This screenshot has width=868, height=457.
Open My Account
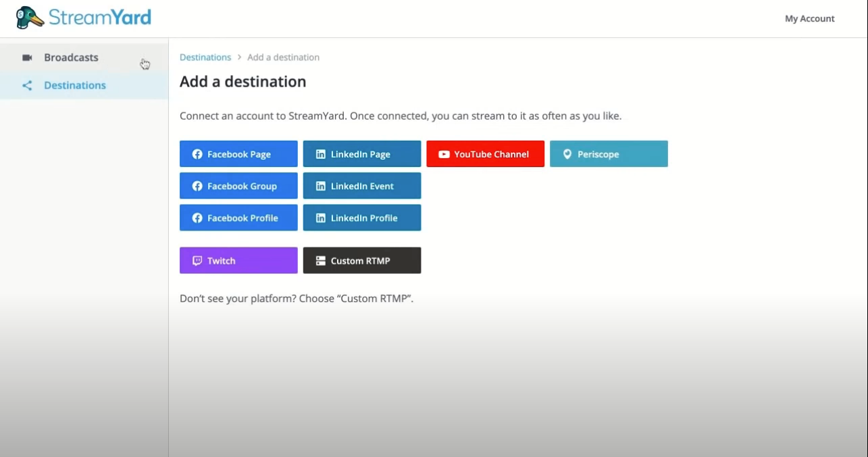pyautogui.click(x=809, y=18)
